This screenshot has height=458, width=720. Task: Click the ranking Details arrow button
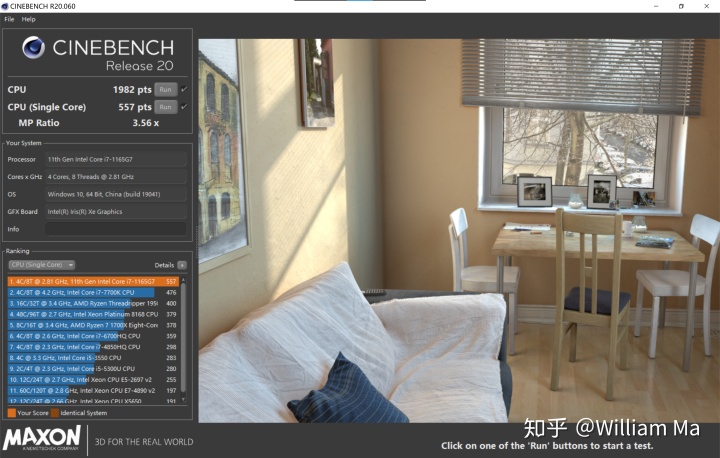click(182, 265)
